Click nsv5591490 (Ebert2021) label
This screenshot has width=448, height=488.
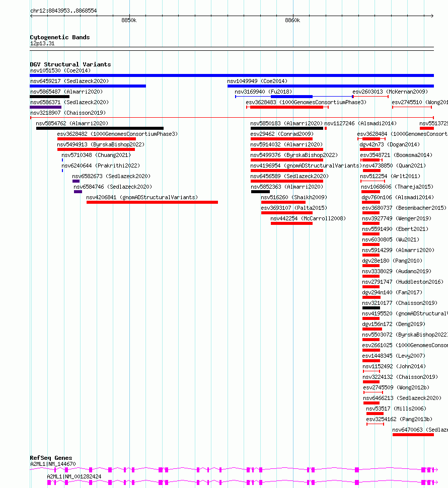click(395, 229)
